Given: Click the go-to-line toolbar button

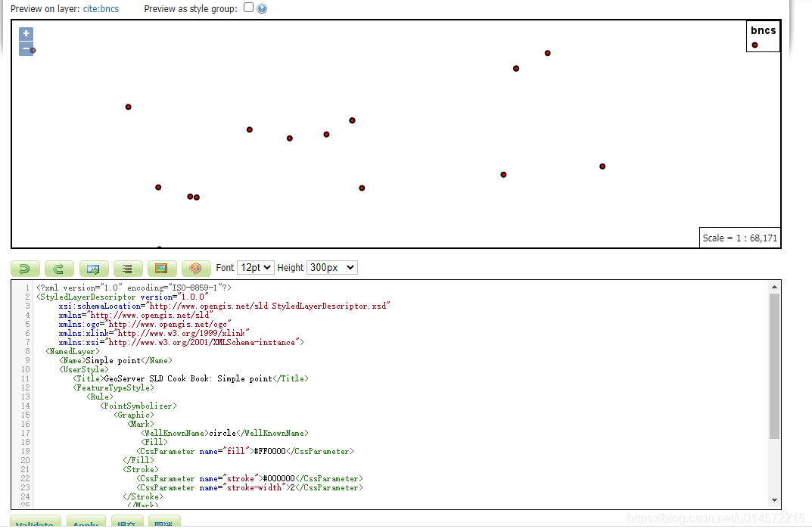Looking at the screenshot, I should click(x=94, y=269).
